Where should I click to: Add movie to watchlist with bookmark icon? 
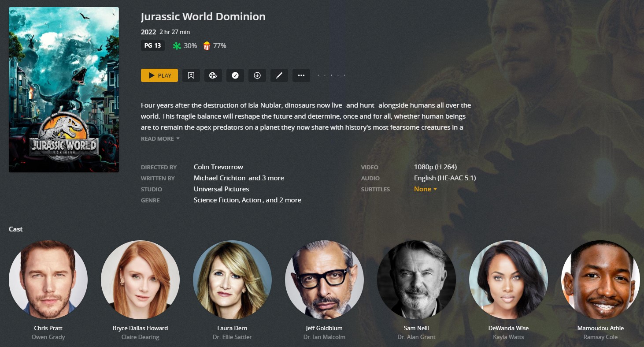point(191,75)
